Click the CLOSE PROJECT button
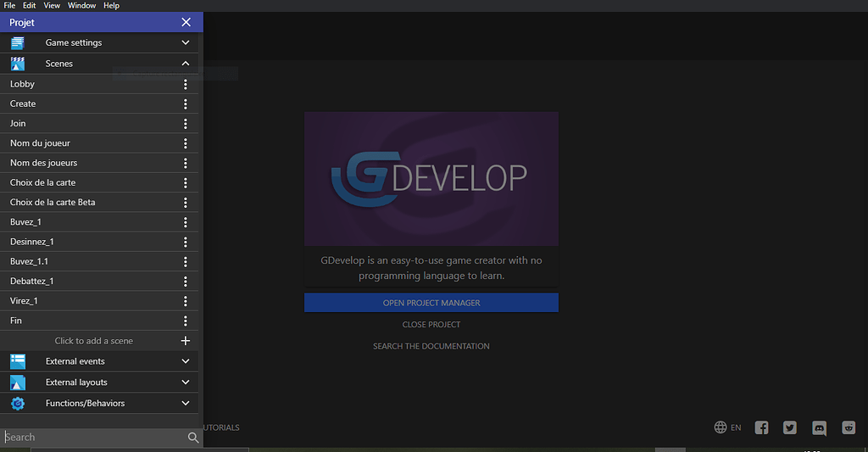 [x=431, y=325]
